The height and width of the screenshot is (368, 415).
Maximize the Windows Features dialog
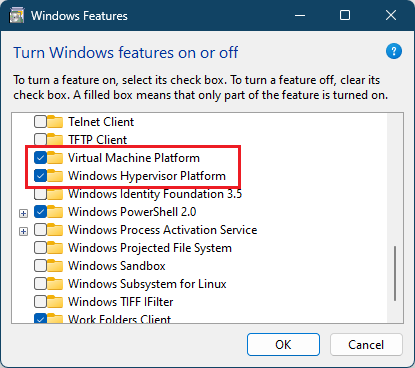pyautogui.click(x=345, y=15)
